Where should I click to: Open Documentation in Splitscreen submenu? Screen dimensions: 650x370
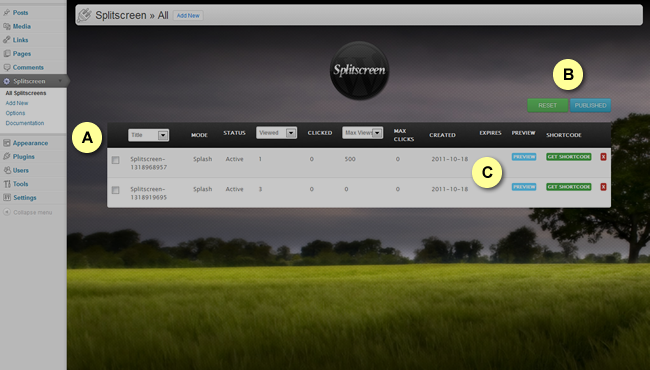pos(25,123)
